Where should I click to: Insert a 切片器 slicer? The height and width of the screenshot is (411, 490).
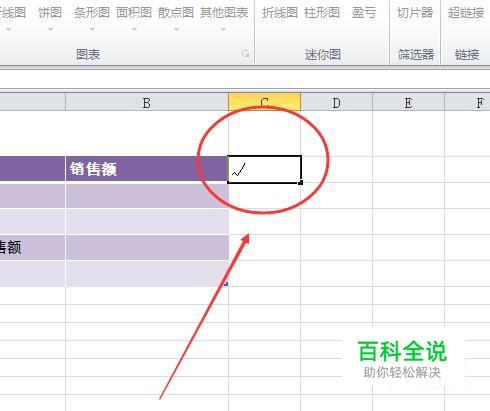415,13
